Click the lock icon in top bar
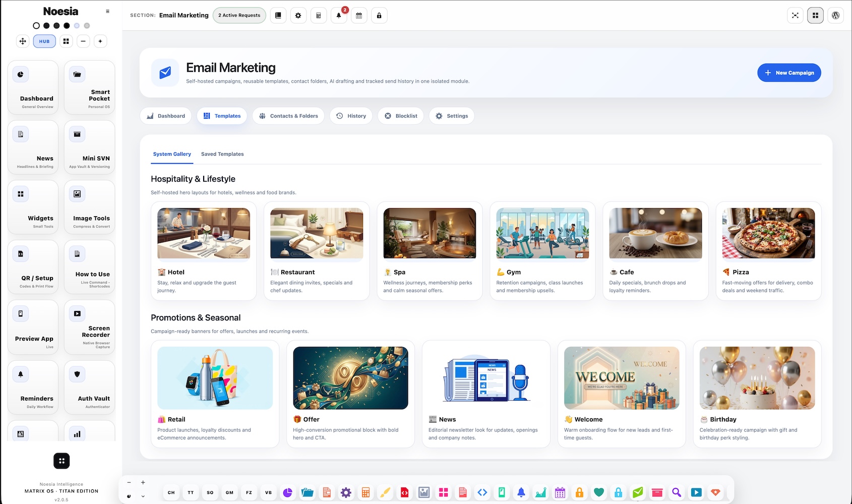Screen dimensions: 852x504 click(x=379, y=16)
